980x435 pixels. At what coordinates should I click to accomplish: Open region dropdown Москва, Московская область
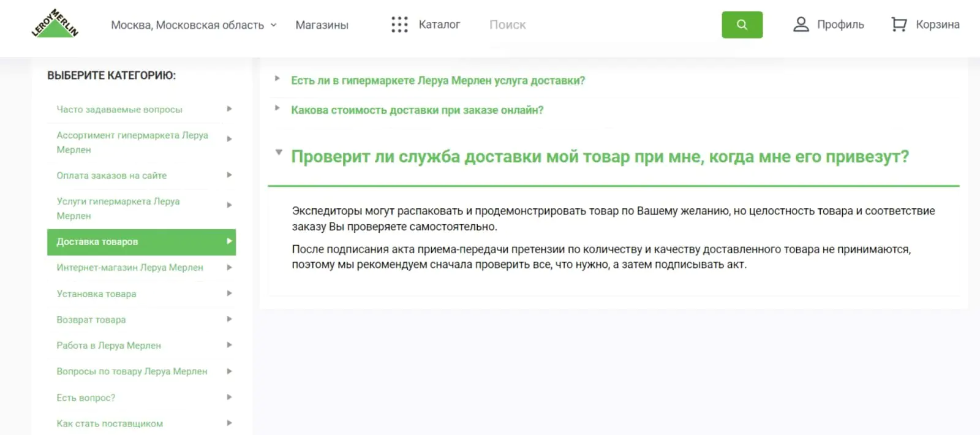point(194,25)
